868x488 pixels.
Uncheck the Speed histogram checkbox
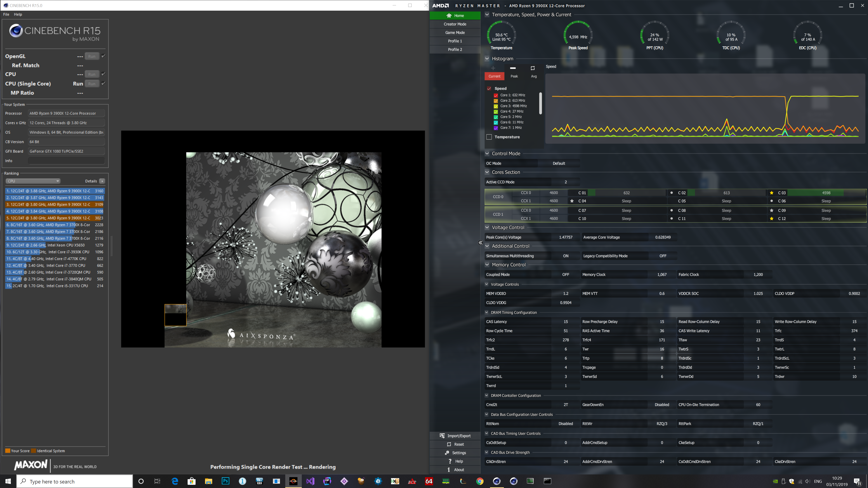click(489, 89)
